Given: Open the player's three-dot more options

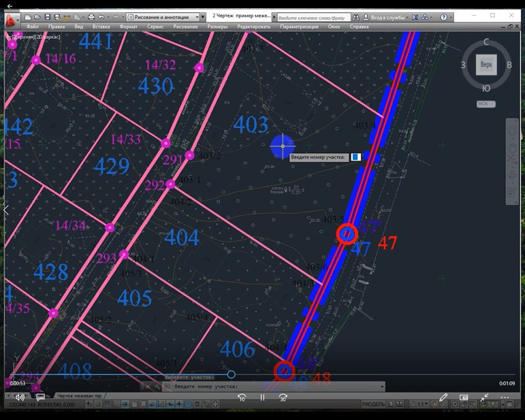Looking at the screenshot, I should pos(505,398).
